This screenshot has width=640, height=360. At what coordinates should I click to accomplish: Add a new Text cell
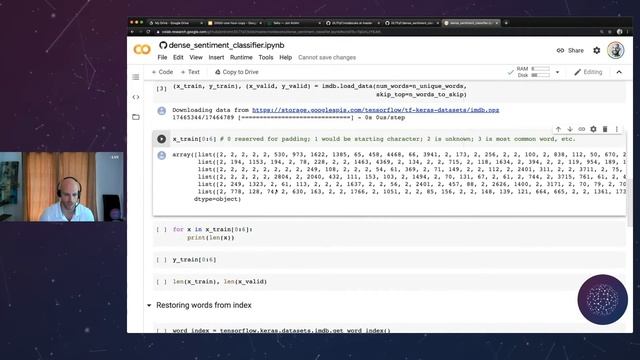[x=190, y=72]
